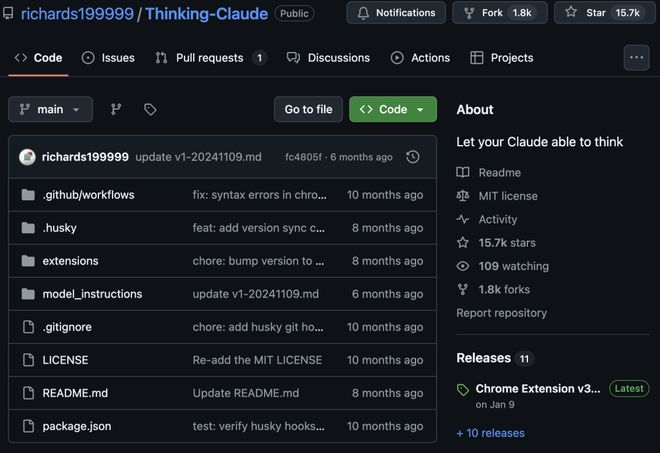Screen dimensions: 660x453
Task: Click the .gitignore file icon
Action: click(x=28, y=327)
